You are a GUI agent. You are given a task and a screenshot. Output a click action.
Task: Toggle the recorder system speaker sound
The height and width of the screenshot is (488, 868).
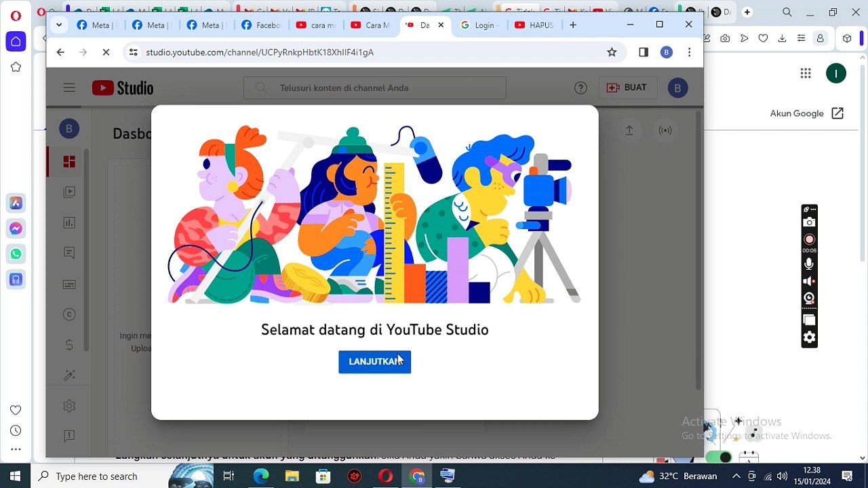[809, 281]
